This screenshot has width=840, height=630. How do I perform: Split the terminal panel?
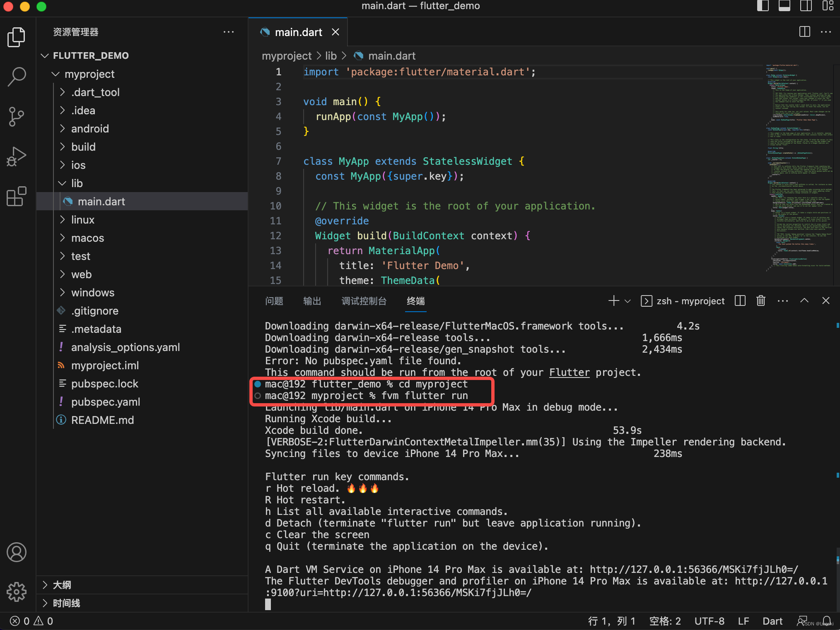(740, 301)
